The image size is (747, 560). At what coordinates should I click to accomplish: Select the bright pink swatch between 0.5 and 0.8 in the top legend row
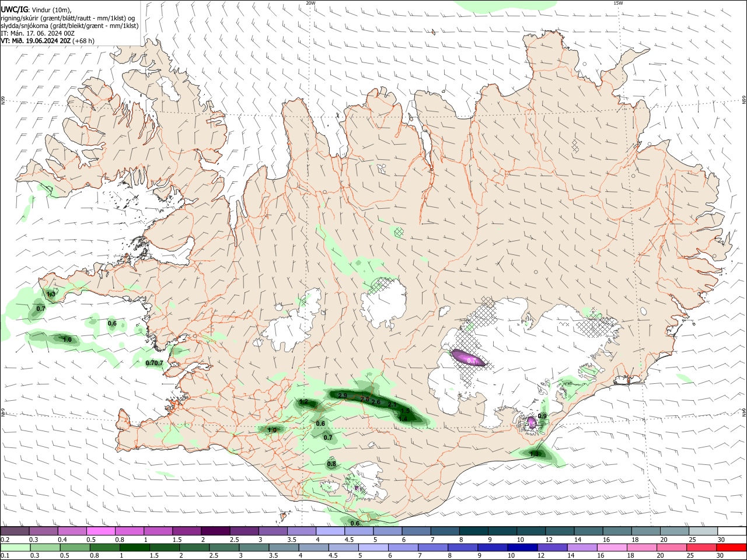pyautogui.click(x=100, y=531)
